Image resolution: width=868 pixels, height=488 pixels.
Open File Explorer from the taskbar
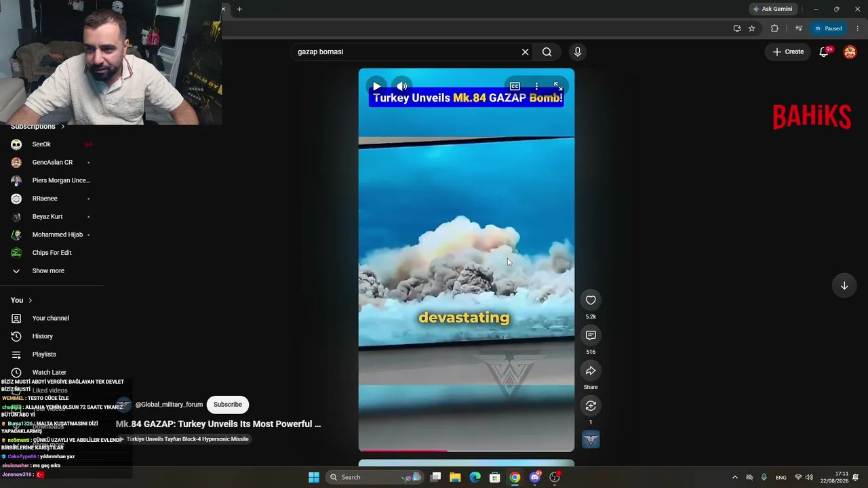coord(455,477)
